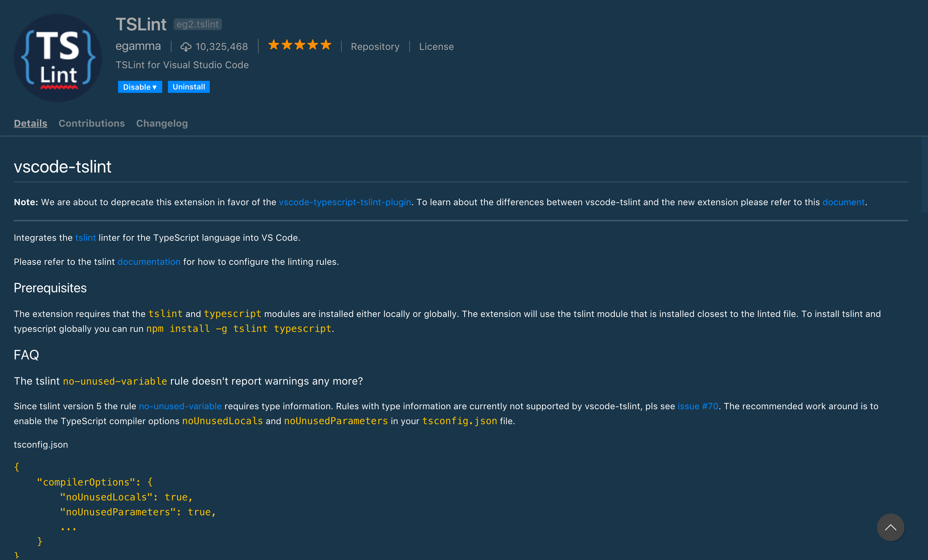The image size is (928, 560).
Task: Follow the no-unused-variable rule link
Action: 180,406
